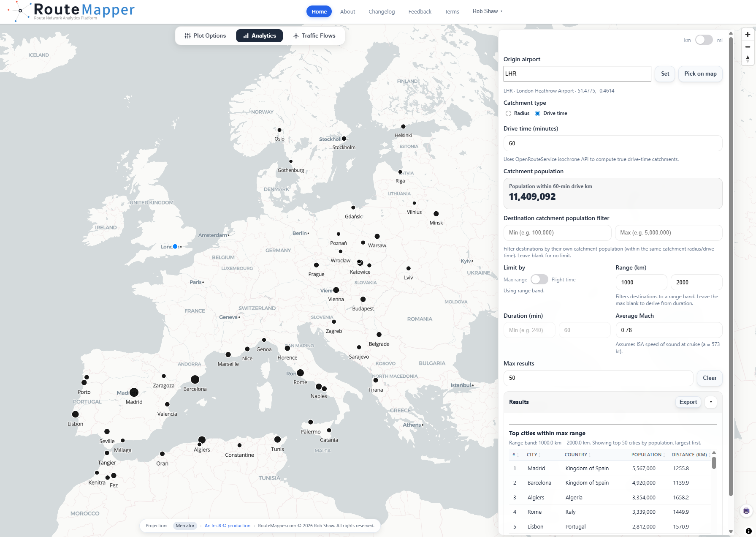Viewport: 756px width, 537px height.
Task: Click the Rome city dot on the map
Action: tap(300, 373)
